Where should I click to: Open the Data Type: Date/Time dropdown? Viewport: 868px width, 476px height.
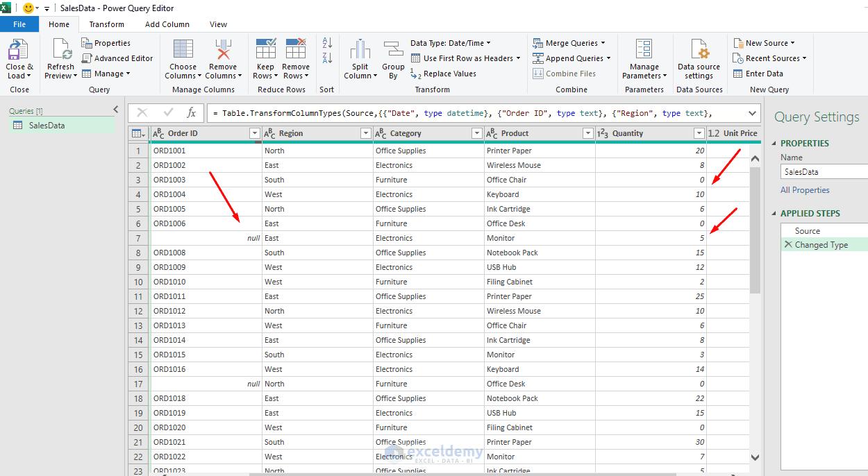451,43
